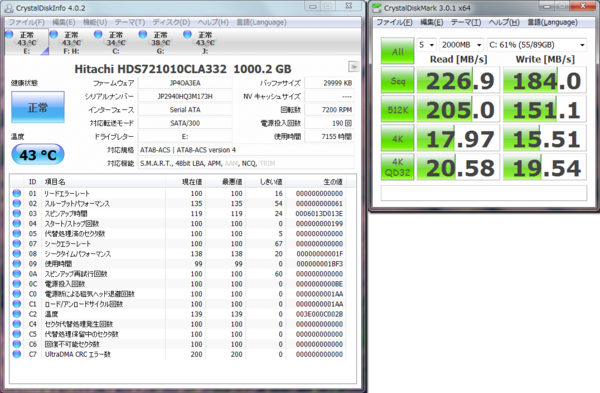Viewport: 600px width, 393px height.
Task: Select disk C: at 34 °C
Action: click(x=116, y=42)
